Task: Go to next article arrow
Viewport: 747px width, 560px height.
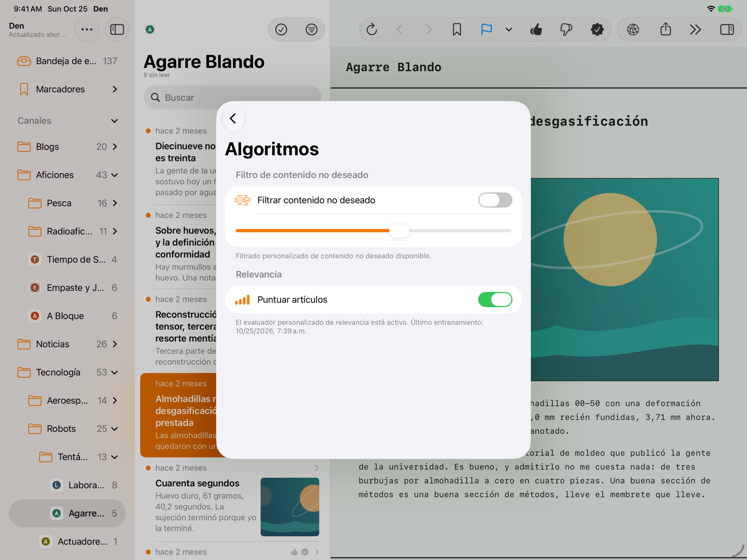Action: (x=429, y=30)
